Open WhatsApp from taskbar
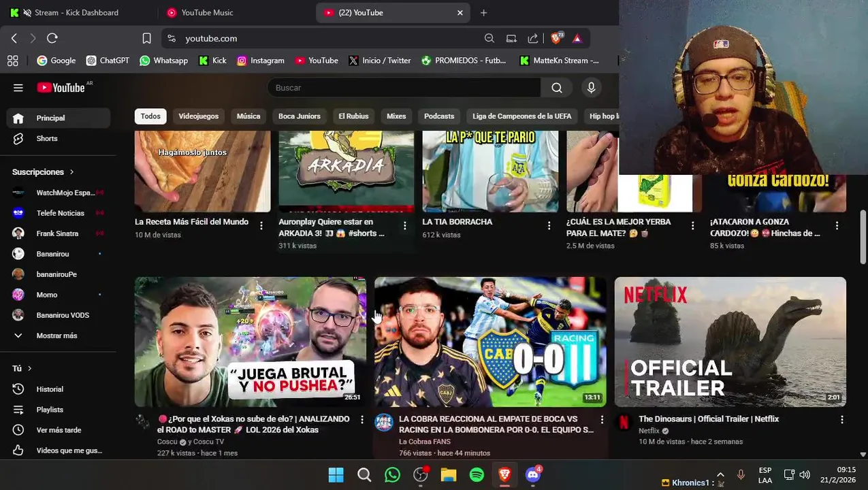Viewport: 868px width, 490px height. point(392,474)
